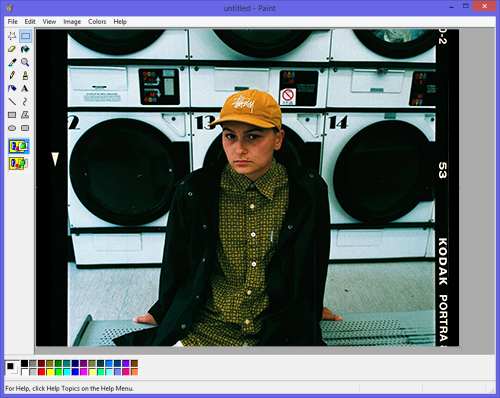Select the Airbrush tool

pos(12,88)
